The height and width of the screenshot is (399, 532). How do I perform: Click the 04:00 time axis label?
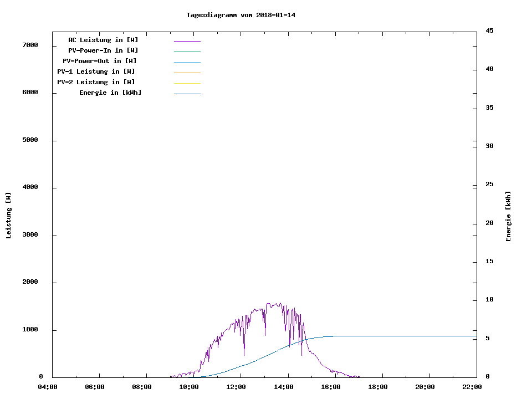47,387
